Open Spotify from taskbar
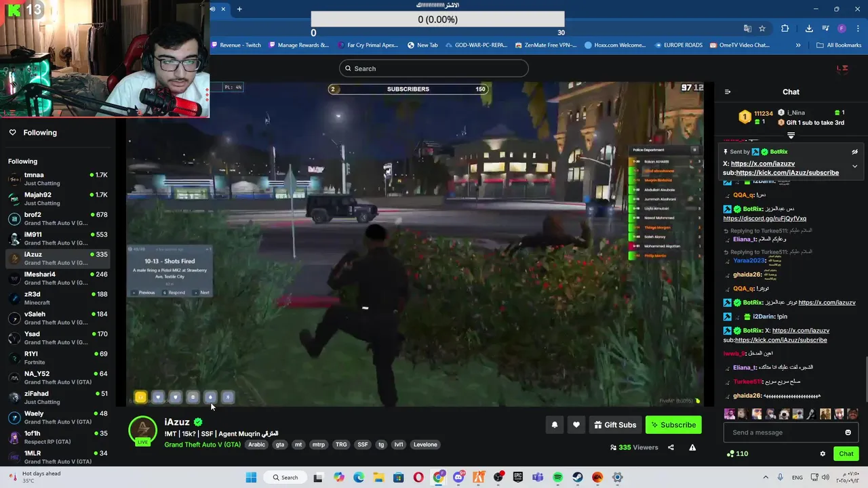The height and width of the screenshot is (488, 868). click(557, 477)
